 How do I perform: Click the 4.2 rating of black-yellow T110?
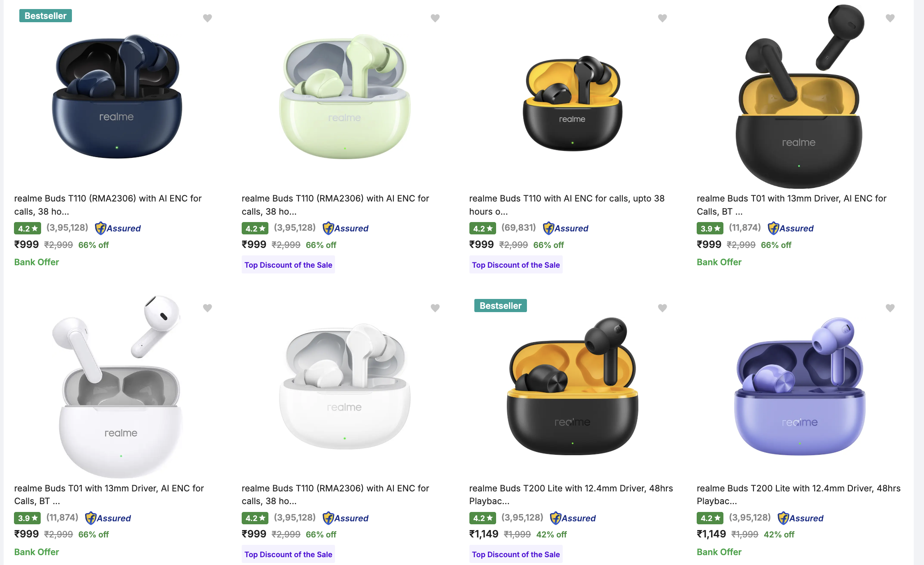pyautogui.click(x=483, y=228)
